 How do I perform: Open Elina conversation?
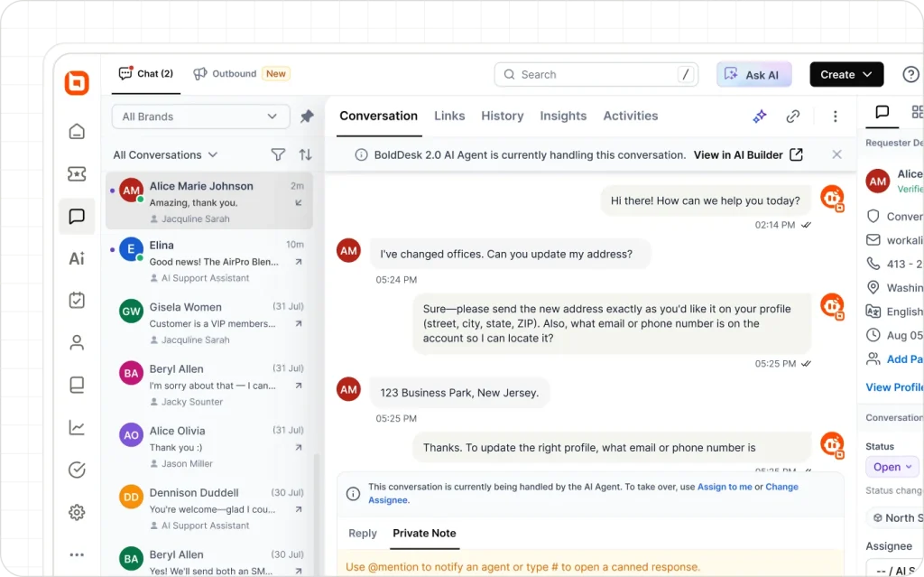coord(209,261)
